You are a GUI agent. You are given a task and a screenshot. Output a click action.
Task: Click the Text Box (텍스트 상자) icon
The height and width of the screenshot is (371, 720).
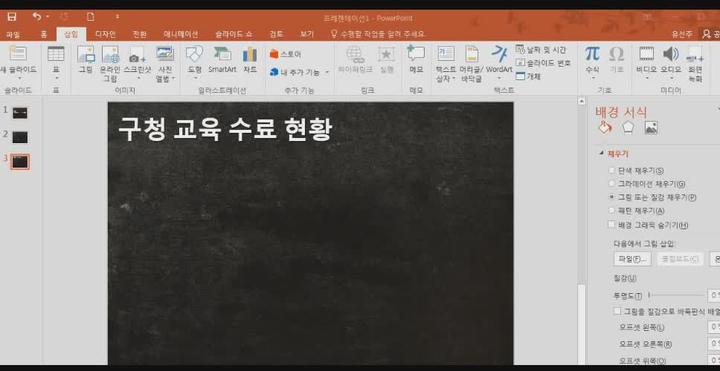click(446, 54)
